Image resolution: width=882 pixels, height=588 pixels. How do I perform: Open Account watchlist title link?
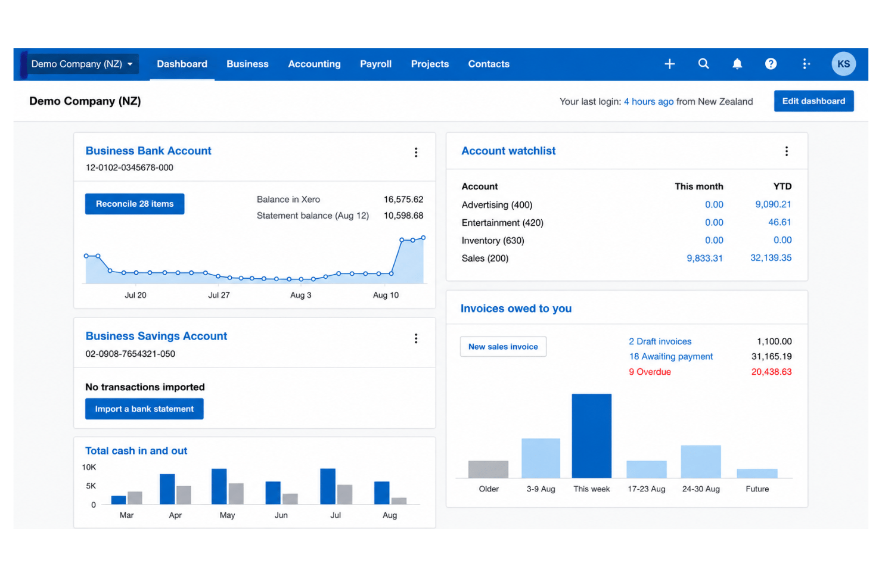(508, 151)
